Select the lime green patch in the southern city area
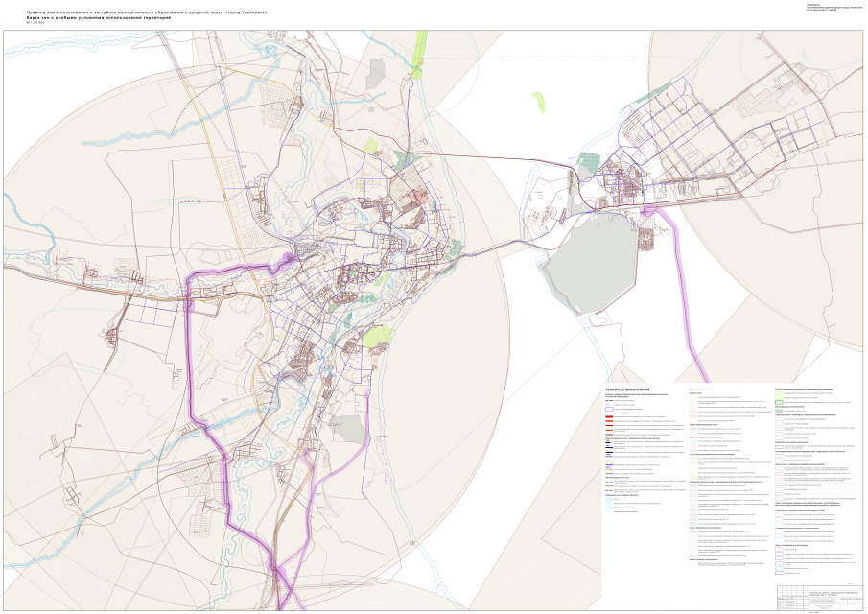Screen dimensions: 868x614 (378, 336)
